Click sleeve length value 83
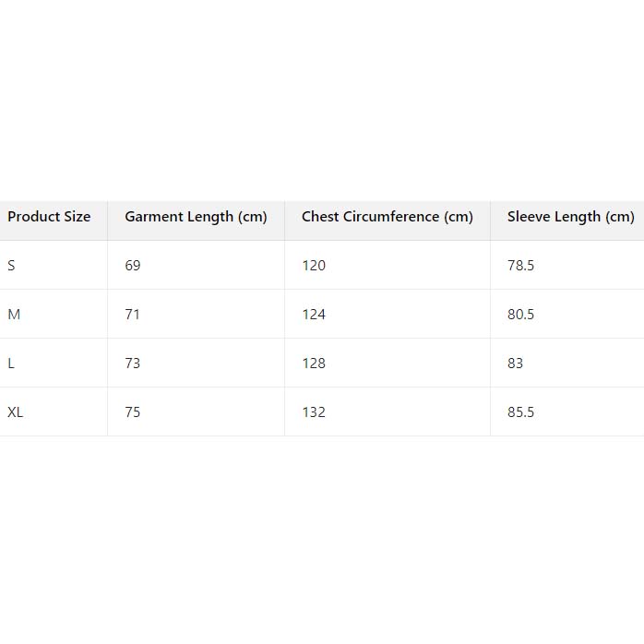Screen dimensions: 644x644 tap(515, 364)
